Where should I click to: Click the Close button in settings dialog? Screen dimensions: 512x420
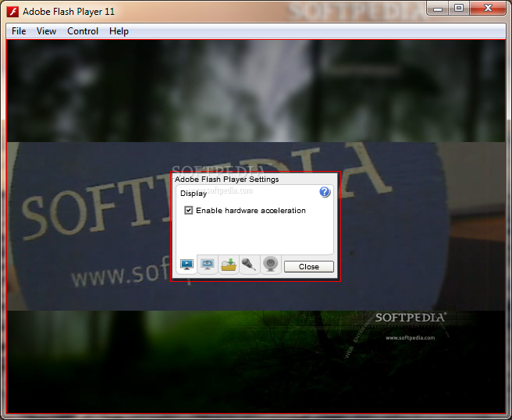tap(309, 266)
